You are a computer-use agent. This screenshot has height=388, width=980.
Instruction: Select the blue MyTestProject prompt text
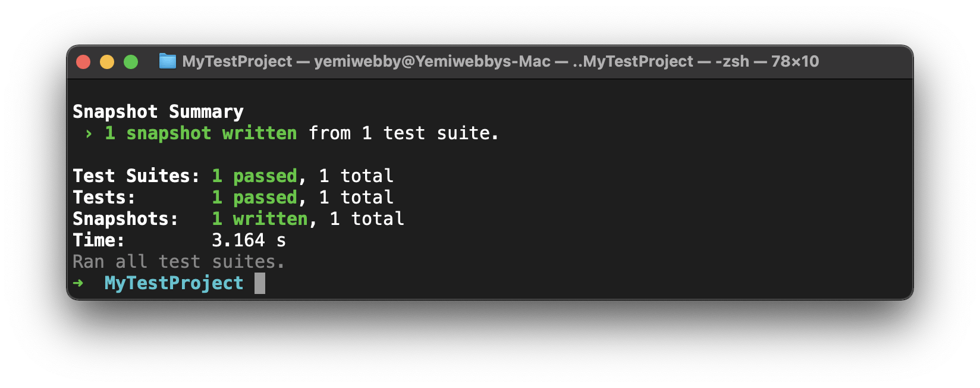174,283
